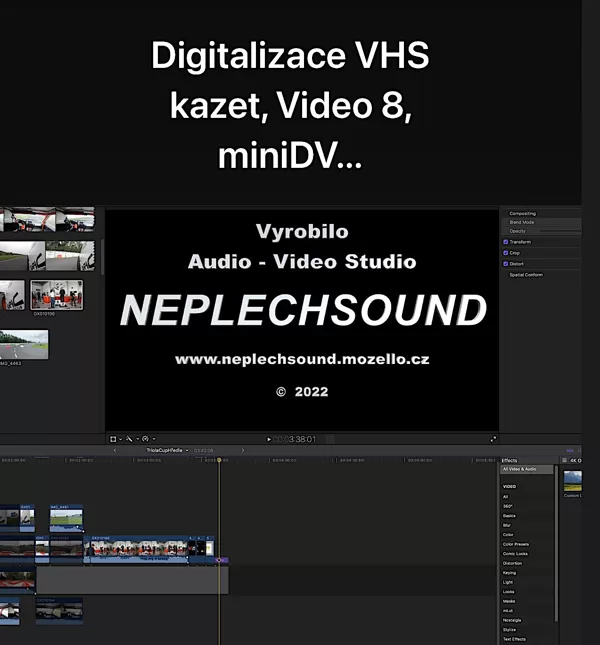Image resolution: width=600 pixels, height=645 pixels.
Task: Toggle full screen viewer arrows icon
Action: 493,439
